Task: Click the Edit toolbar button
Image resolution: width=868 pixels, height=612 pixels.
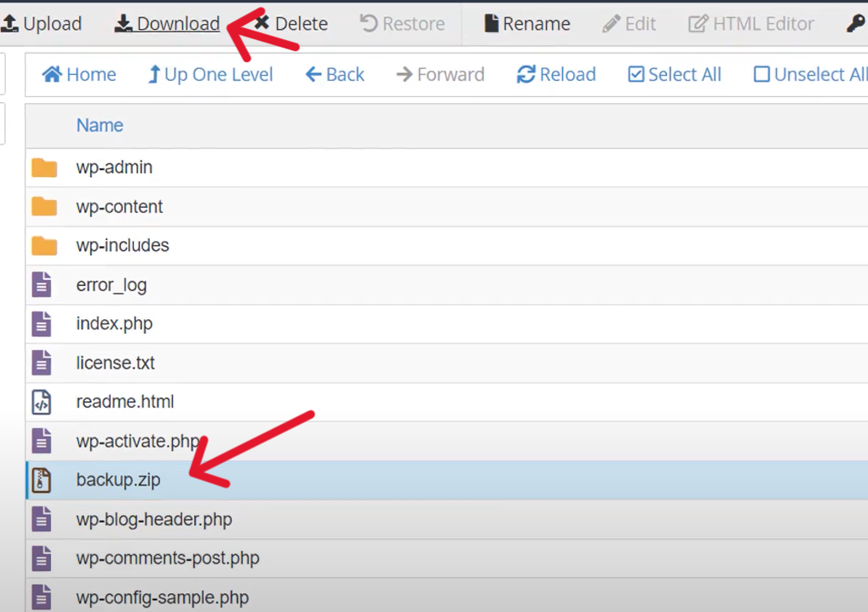Action: (629, 24)
